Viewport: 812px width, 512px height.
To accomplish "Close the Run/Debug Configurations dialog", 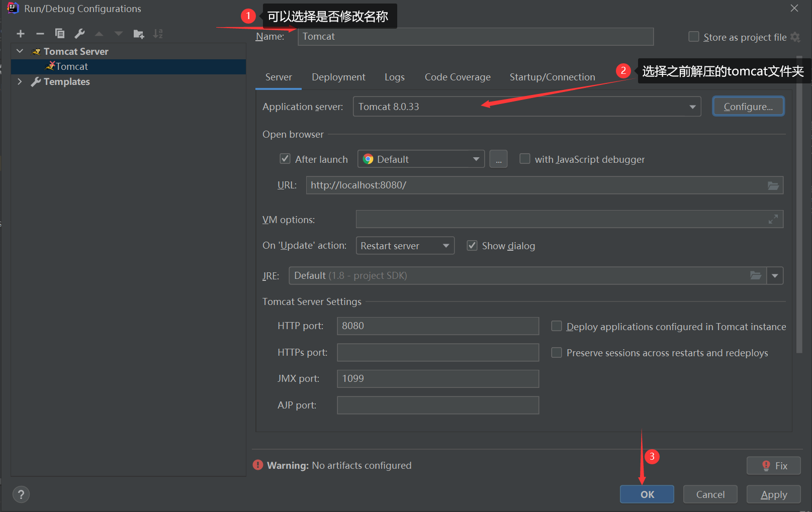I will click(x=794, y=8).
